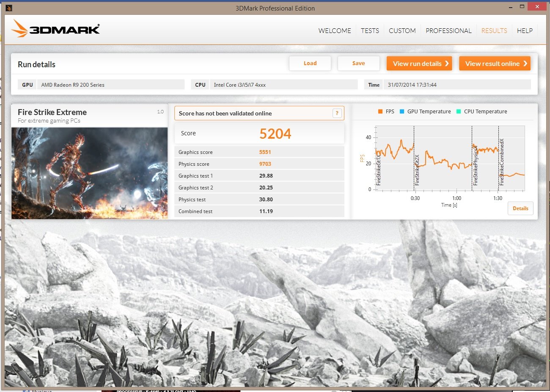Viewport: 550px width, 392px height.
Task: Click the Graphics score value 5551
Action: pos(265,152)
